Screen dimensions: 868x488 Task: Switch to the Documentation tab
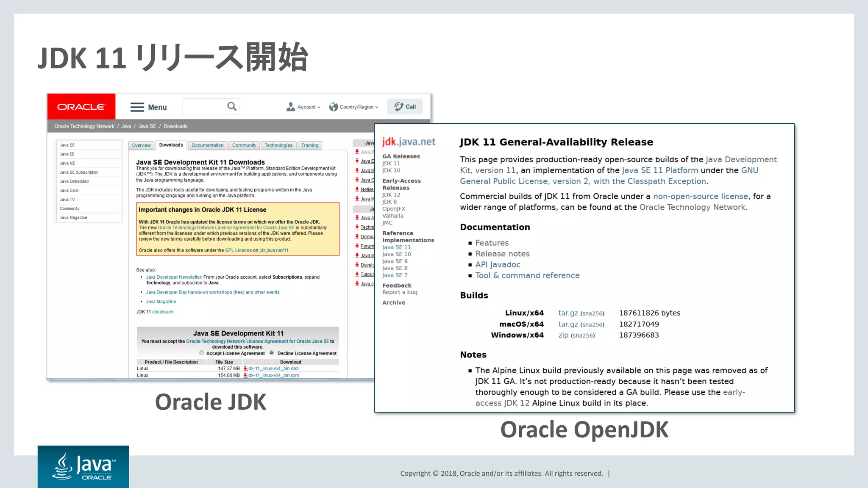click(x=207, y=145)
